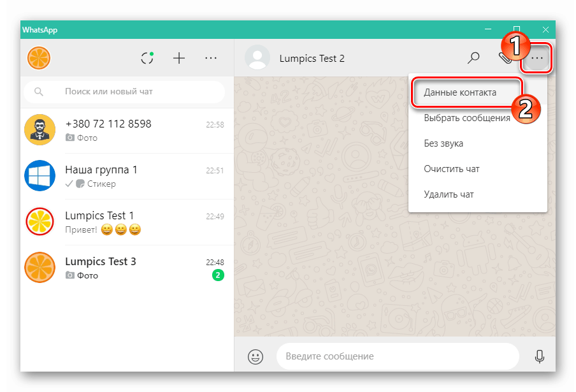This screenshot has width=576, height=392.
Task: Focus the Введите сообщение message box
Action: pos(398,356)
